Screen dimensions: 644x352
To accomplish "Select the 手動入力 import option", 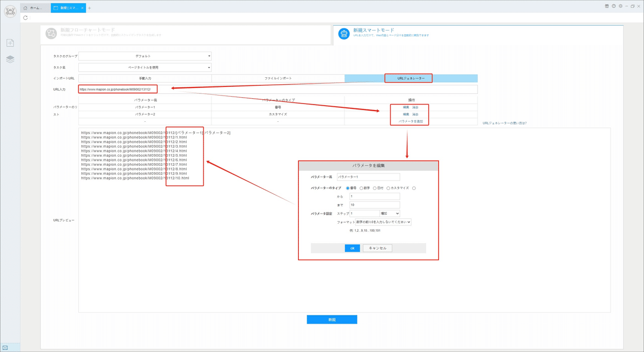I will click(x=145, y=78).
